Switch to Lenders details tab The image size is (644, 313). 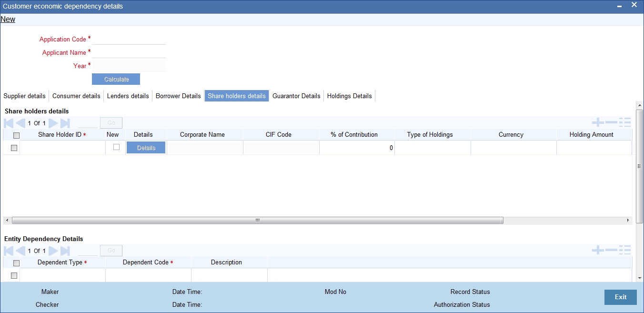tap(128, 96)
